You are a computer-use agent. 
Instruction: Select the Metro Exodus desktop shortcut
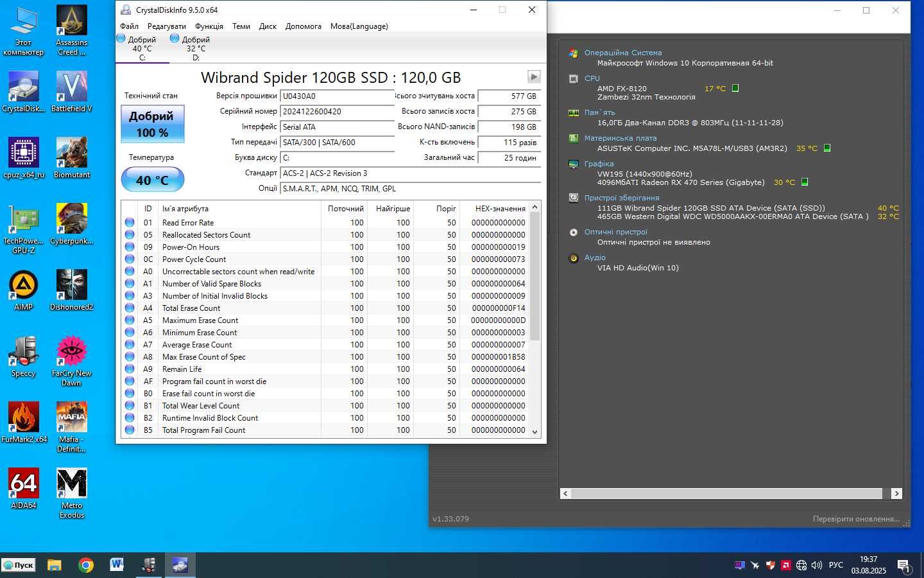pyautogui.click(x=71, y=493)
